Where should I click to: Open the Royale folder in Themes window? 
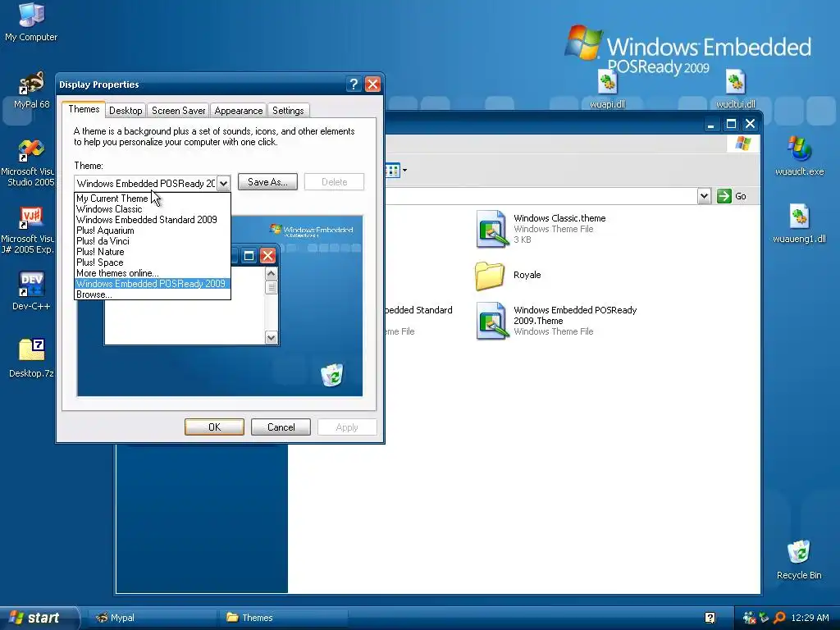tap(490, 276)
